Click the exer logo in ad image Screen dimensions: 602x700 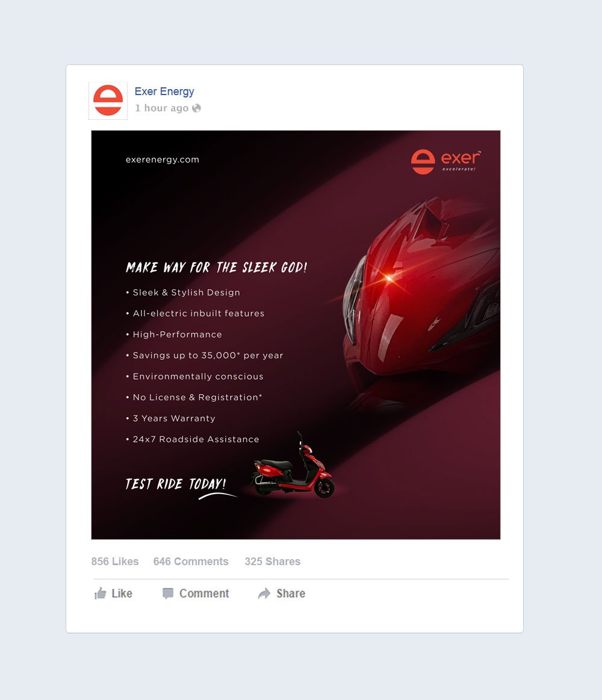pos(445,161)
